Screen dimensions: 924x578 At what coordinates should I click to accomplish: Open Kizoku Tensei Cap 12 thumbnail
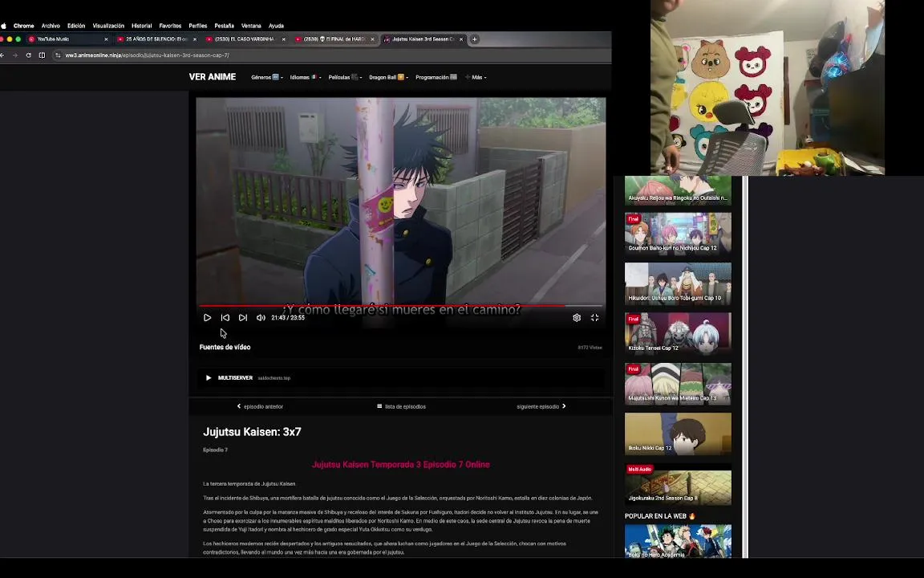click(x=678, y=333)
